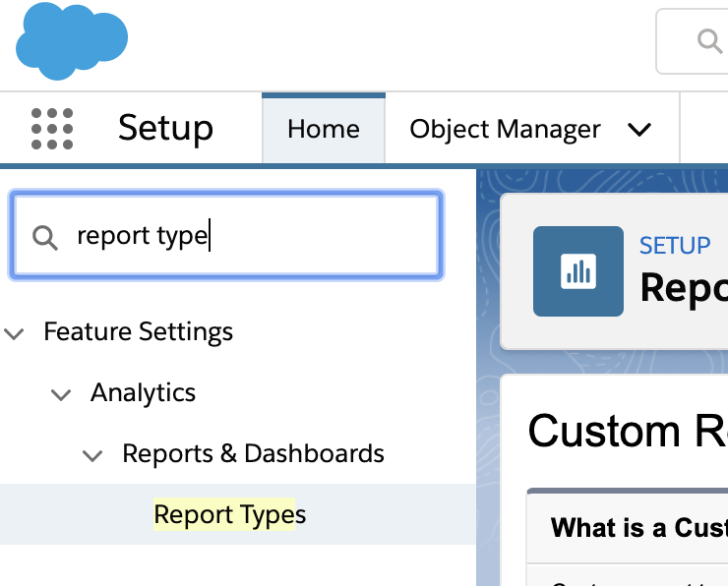The width and height of the screenshot is (728, 586).
Task: Click the Report Types chart header icon
Action: coord(578,271)
